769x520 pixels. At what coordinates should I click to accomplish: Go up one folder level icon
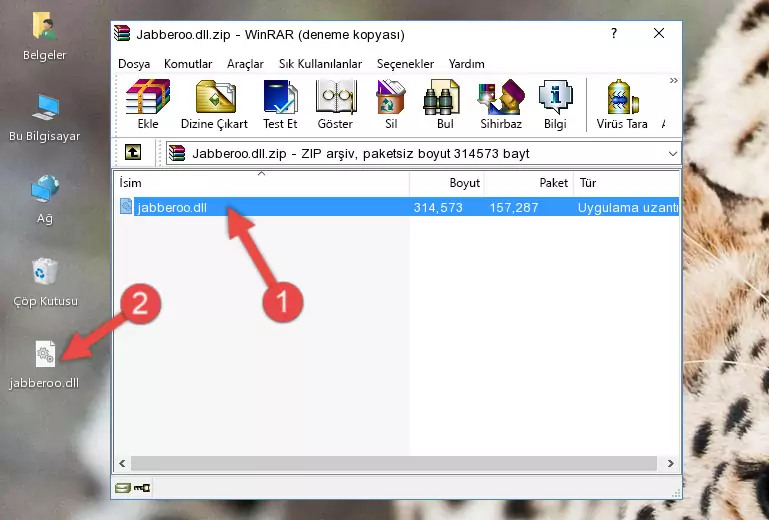[x=133, y=153]
